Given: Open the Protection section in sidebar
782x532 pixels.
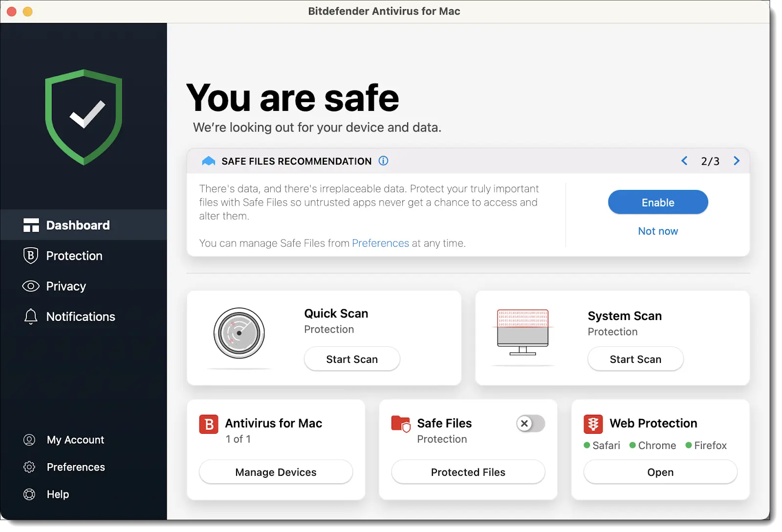Looking at the screenshot, I should pos(84,255).
